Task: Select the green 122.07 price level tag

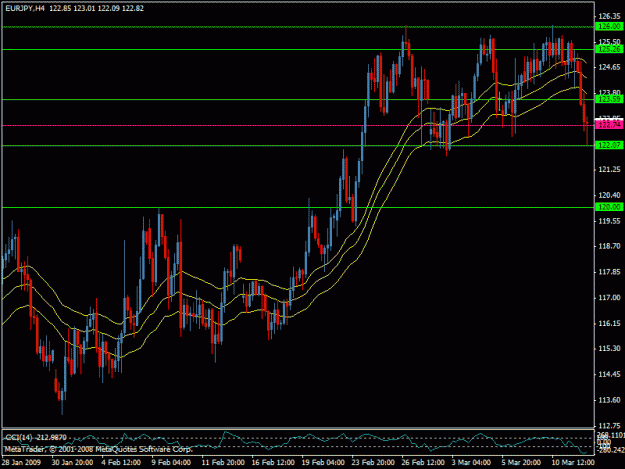Action: click(x=609, y=145)
